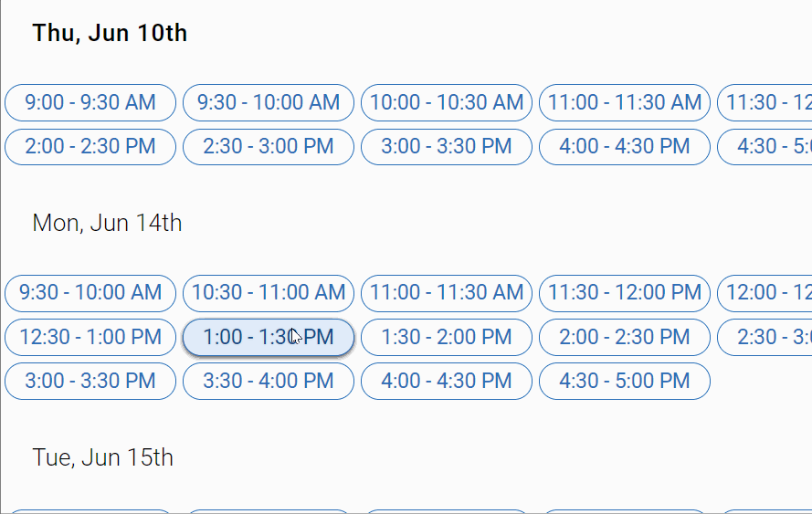Screen dimensions: 812x514
Task: Pick Thu Jun 10th 9:30 - 10:00 AM slot
Action: click(x=269, y=102)
